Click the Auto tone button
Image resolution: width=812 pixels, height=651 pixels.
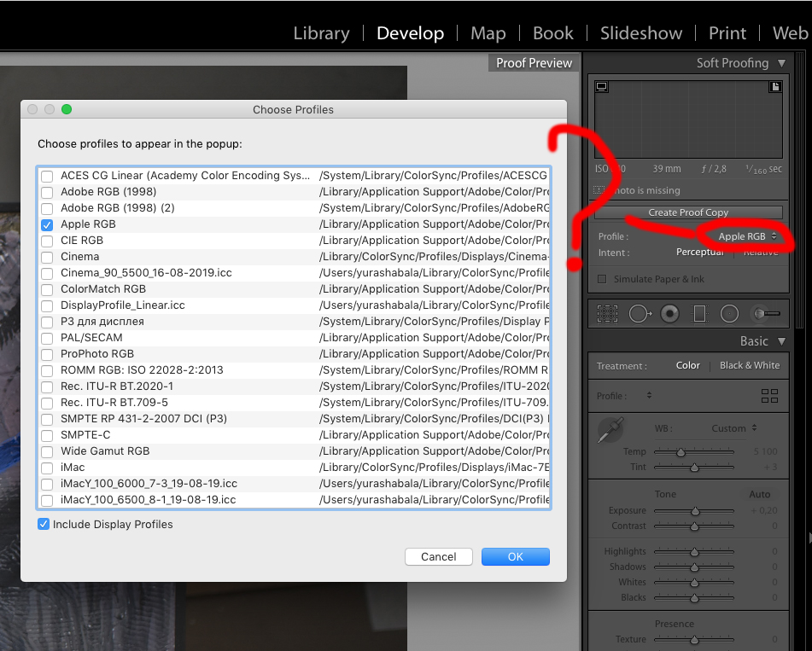pyautogui.click(x=760, y=494)
